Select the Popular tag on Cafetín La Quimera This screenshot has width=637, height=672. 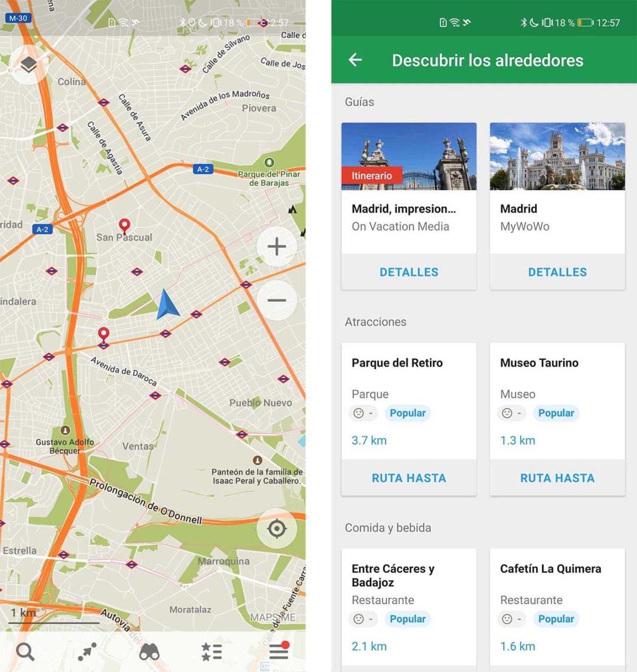click(556, 619)
